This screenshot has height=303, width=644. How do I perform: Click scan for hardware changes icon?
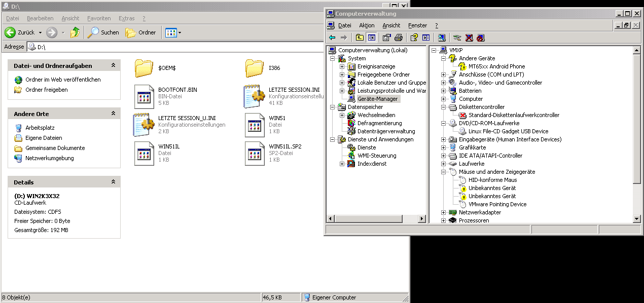tap(442, 37)
